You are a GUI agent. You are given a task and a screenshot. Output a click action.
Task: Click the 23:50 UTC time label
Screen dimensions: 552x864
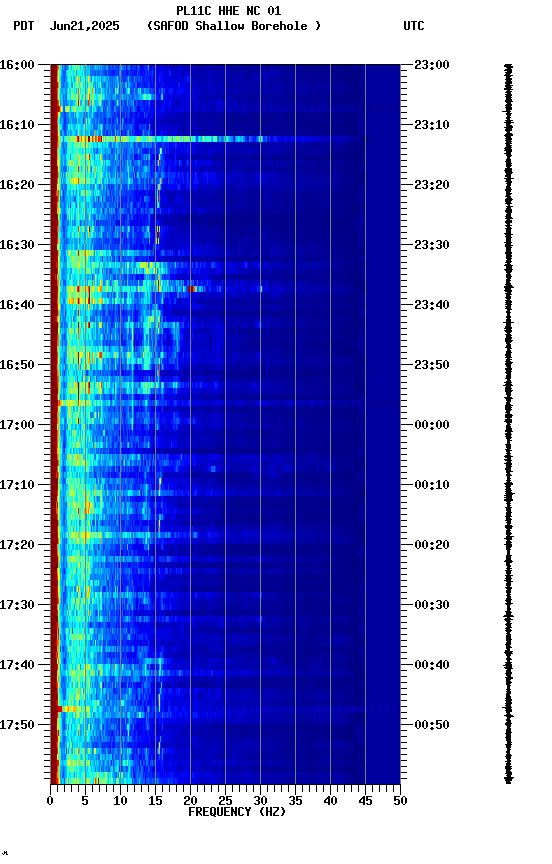click(432, 365)
